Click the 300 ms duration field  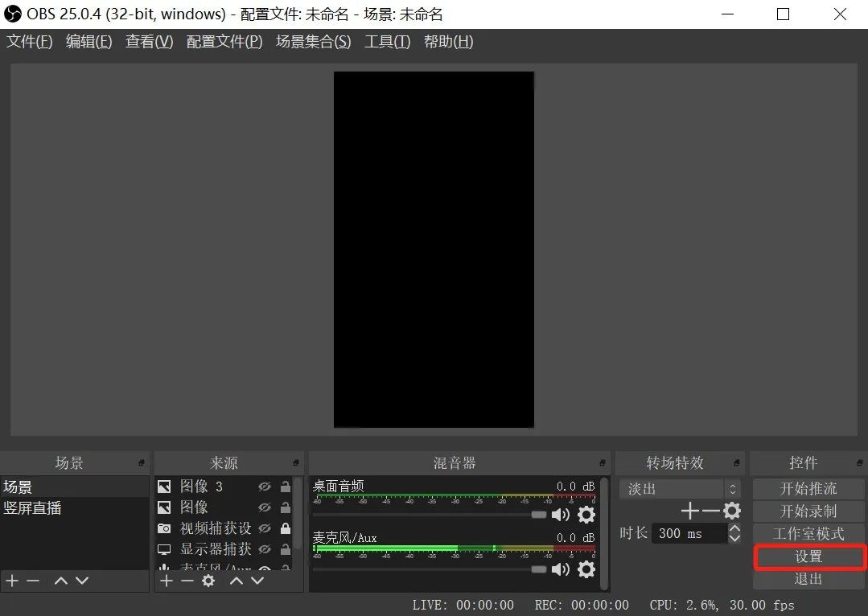click(689, 533)
